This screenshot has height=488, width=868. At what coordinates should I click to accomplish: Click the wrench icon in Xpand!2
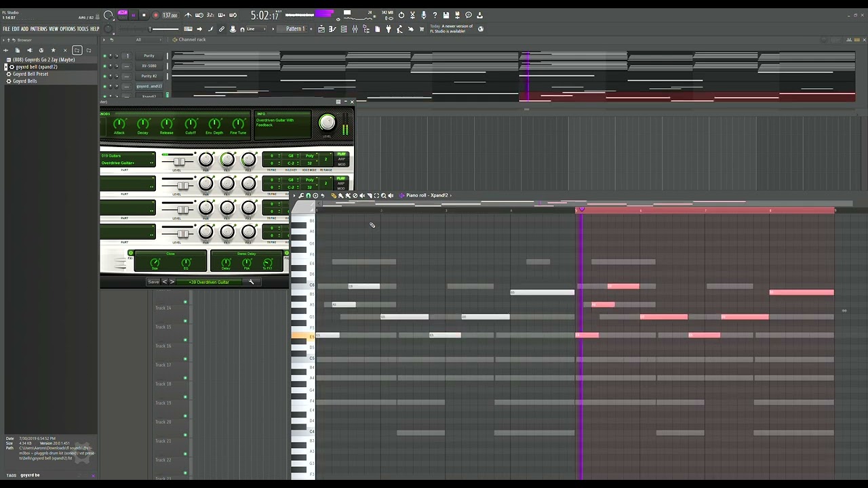point(251,282)
